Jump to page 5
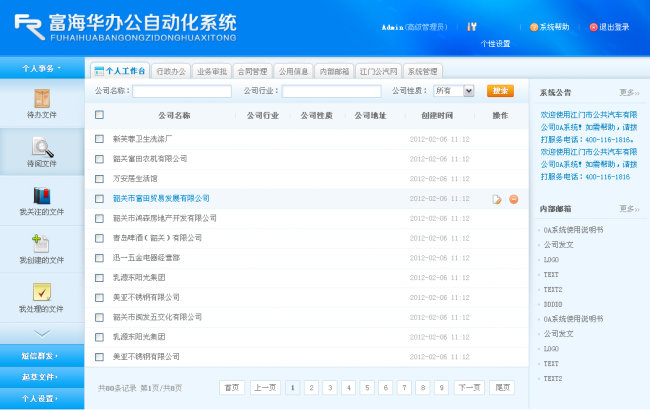 point(367,388)
